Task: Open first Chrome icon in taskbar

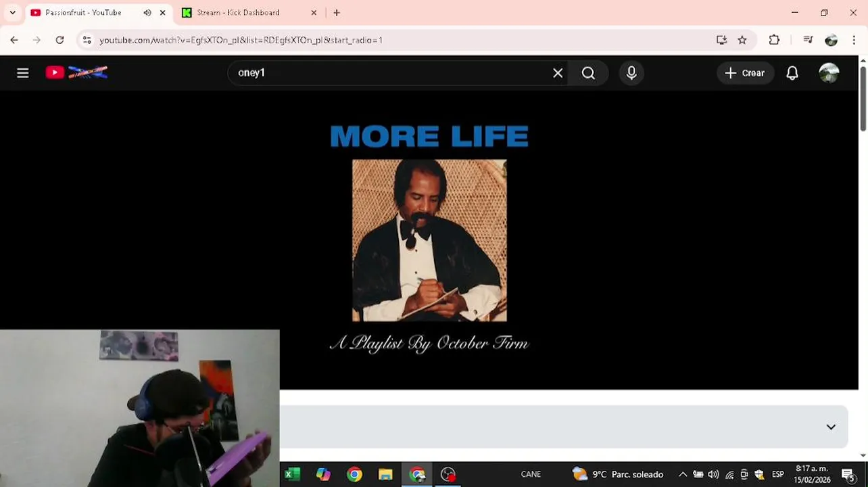Action: tap(354, 474)
